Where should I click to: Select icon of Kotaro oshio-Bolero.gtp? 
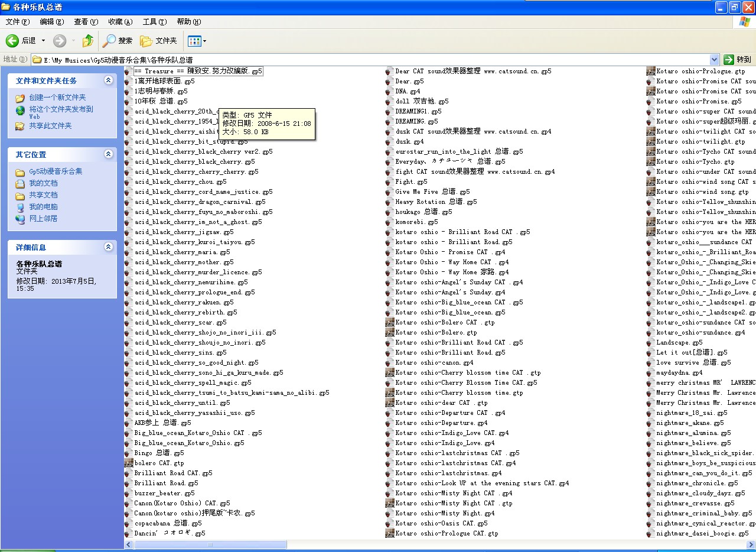pos(390,332)
